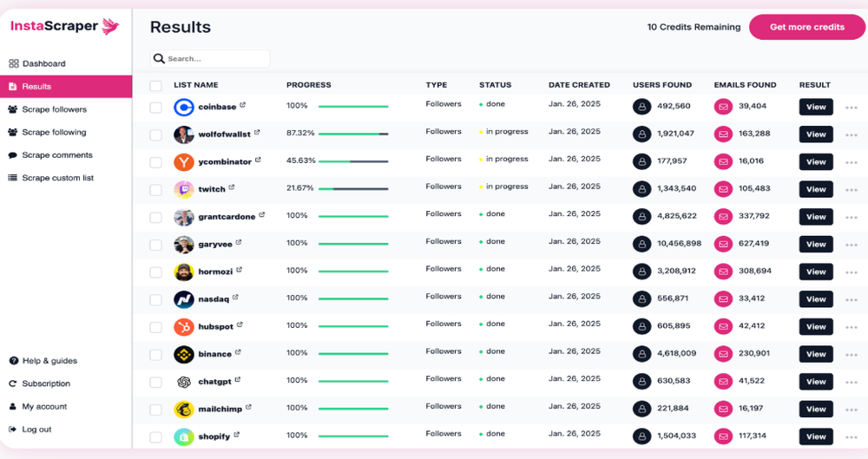Focus the Search input field
Viewport: 868px width, 459px height.
tap(210, 59)
